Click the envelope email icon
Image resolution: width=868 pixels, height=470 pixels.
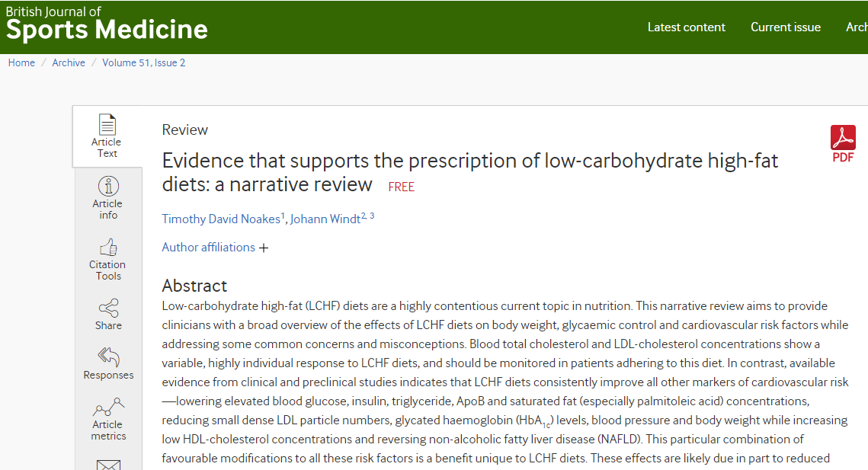108,465
